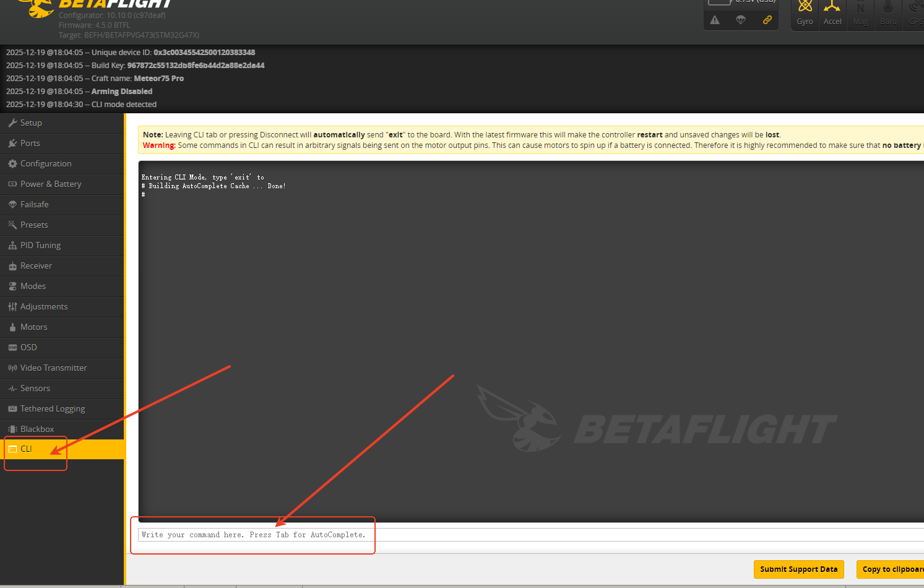
Task: Open the Sensors label
Action: [35, 388]
